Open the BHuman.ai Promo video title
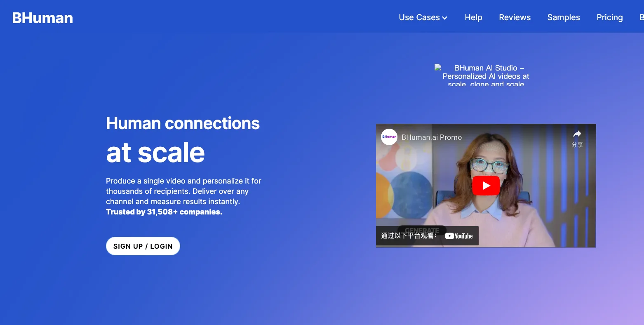Viewport: 644px width, 325px height. tap(432, 137)
